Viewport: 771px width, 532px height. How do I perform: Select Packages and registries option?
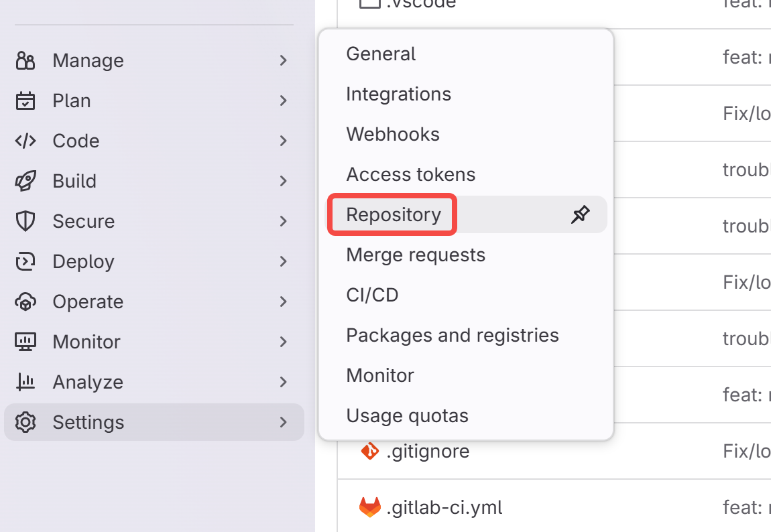tap(453, 336)
